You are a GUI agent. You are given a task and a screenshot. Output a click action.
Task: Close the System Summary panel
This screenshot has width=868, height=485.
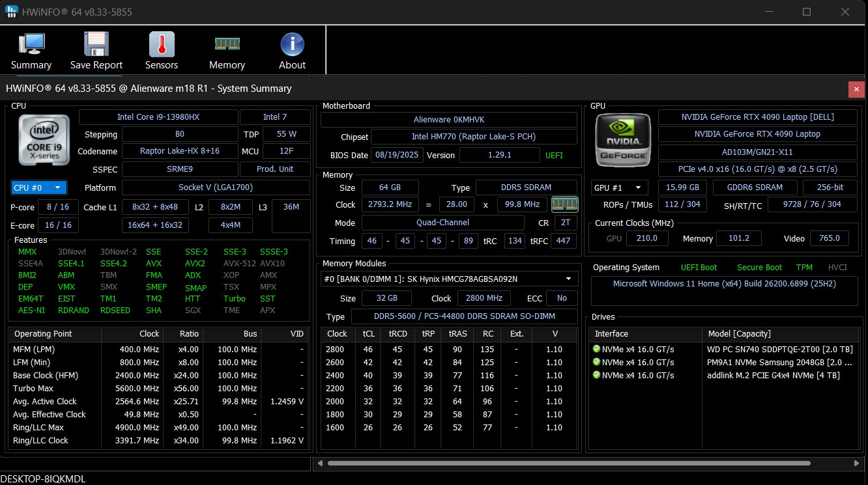point(856,89)
